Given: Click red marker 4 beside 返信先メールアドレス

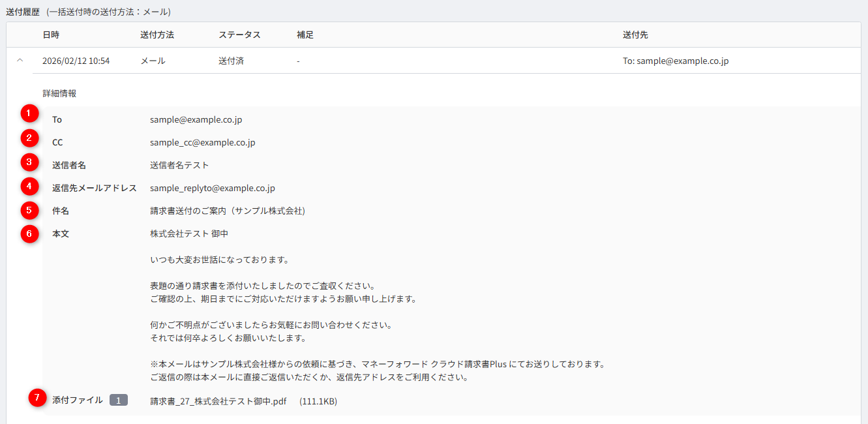Looking at the screenshot, I should (x=29, y=186).
